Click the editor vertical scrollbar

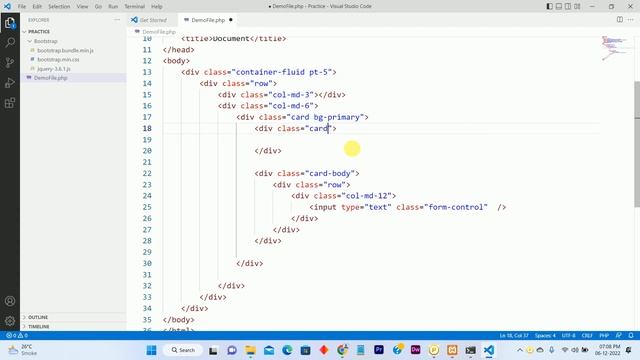click(637, 143)
